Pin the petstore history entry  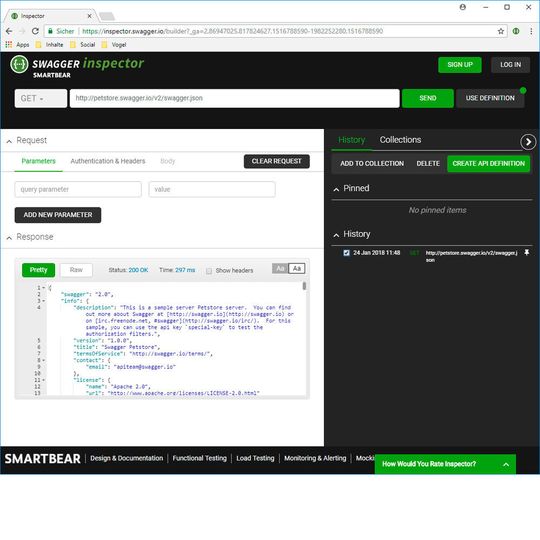tap(526, 253)
